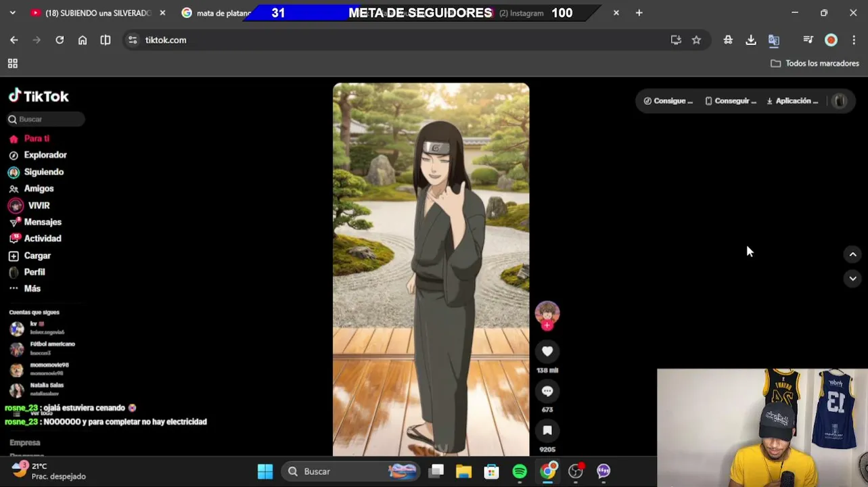Image resolution: width=868 pixels, height=487 pixels.
Task: Open profile avatar in top right
Action: 840,101
